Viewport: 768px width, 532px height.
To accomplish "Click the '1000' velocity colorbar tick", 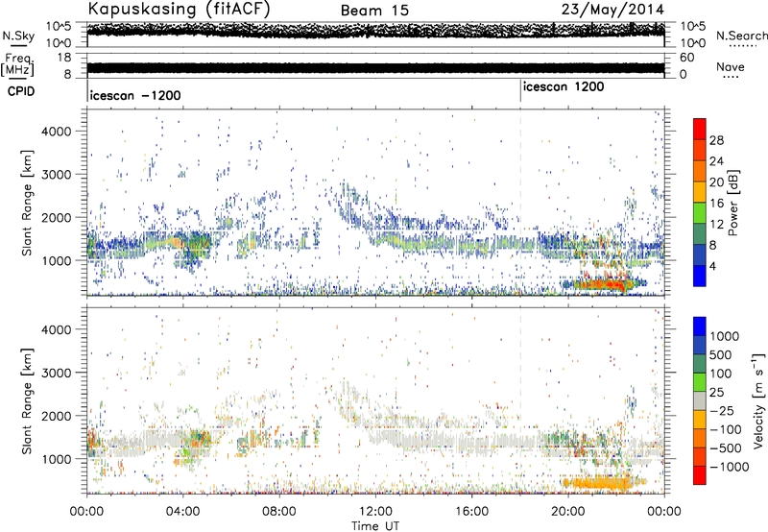I will (725, 336).
